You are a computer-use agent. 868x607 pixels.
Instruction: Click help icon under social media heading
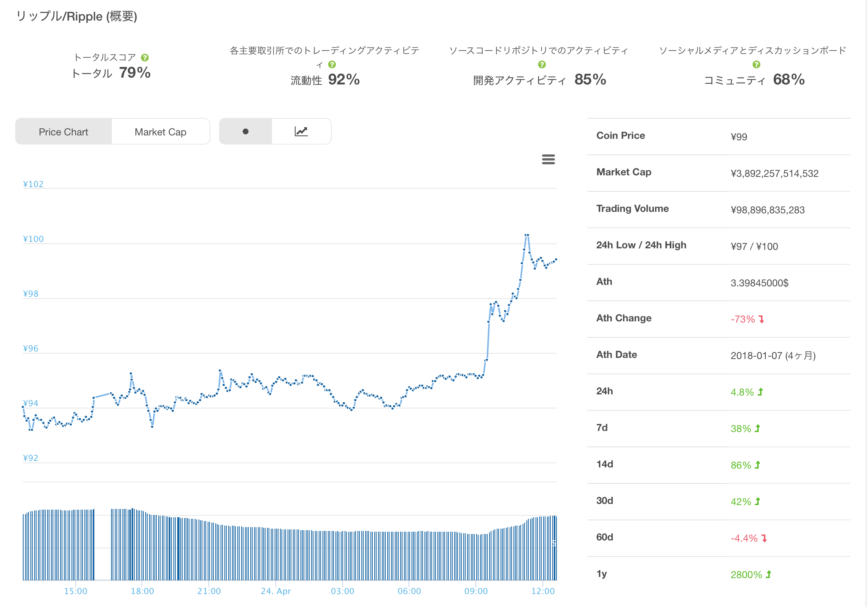click(x=757, y=65)
